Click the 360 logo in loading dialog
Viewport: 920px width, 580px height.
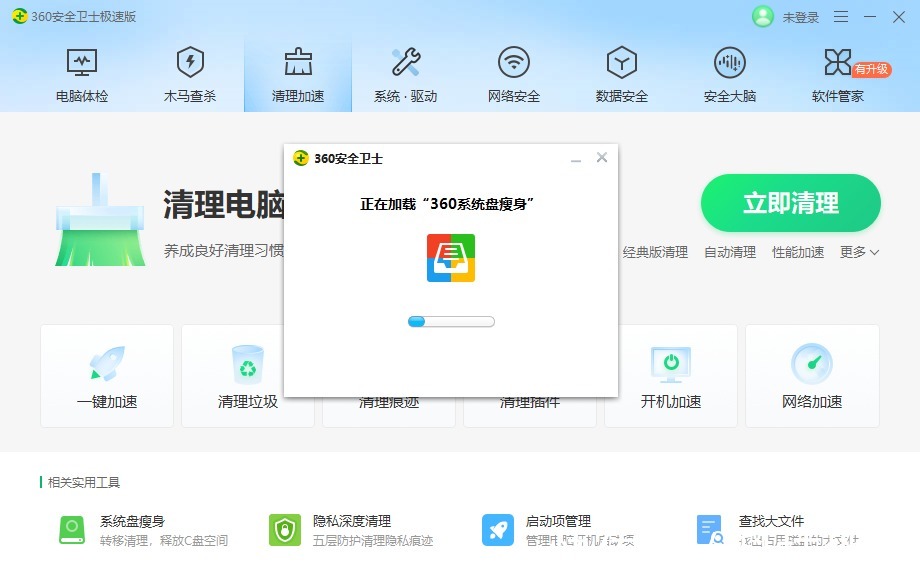[300, 158]
